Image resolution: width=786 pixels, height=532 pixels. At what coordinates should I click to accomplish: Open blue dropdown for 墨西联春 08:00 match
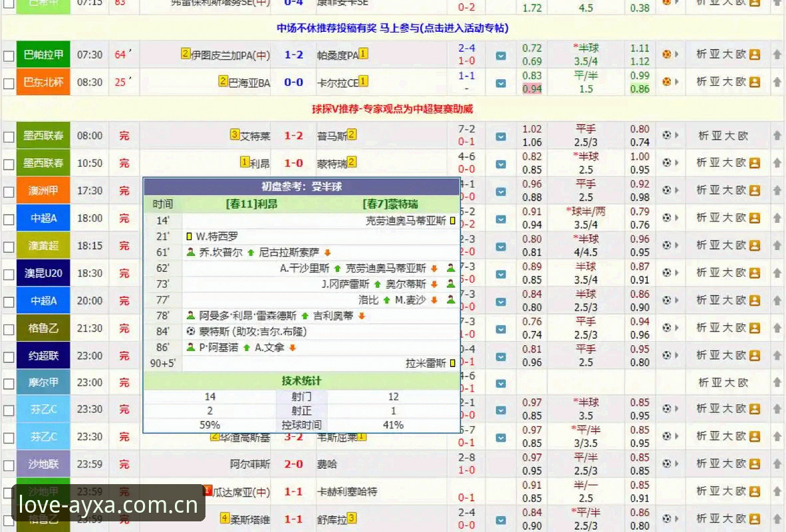[x=501, y=136]
